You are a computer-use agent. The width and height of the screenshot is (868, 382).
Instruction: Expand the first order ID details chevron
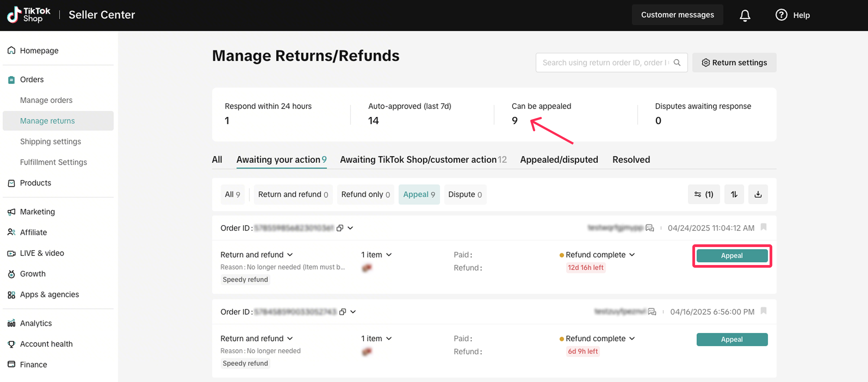pos(351,228)
